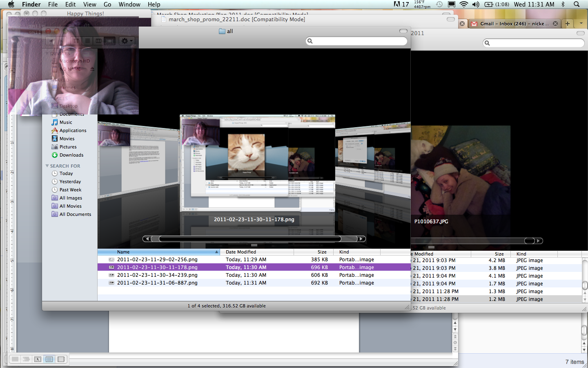588x368 pixels.
Task: Open Downloads folder in sidebar
Action: click(71, 155)
